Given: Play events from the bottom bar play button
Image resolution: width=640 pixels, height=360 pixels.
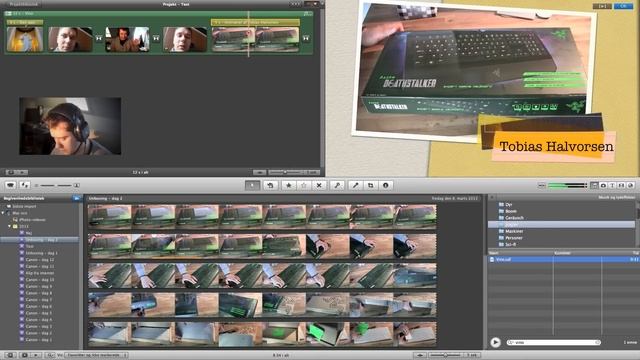Looking at the screenshot, I should pos(36,355).
